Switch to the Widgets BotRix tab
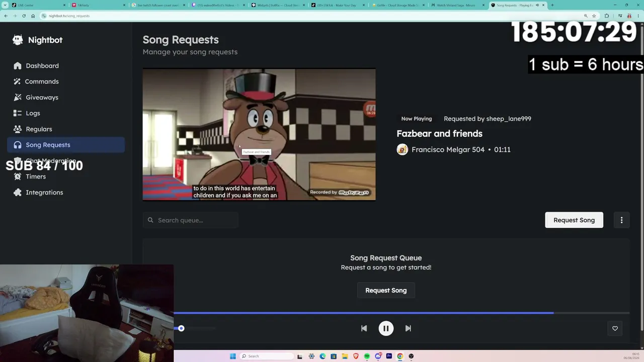This screenshot has width=644, height=362. pyautogui.click(x=278, y=5)
